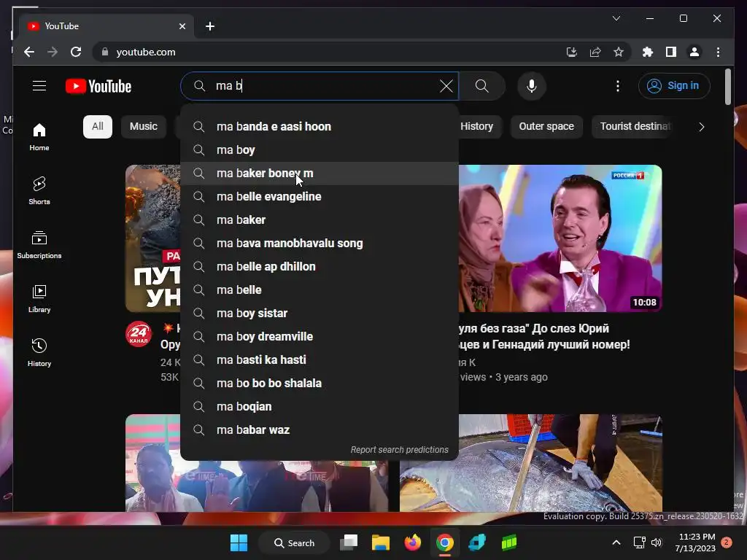The image size is (747, 560).
Task: Select suggestion 'ma banda e aasi hoon'
Action: (320, 126)
